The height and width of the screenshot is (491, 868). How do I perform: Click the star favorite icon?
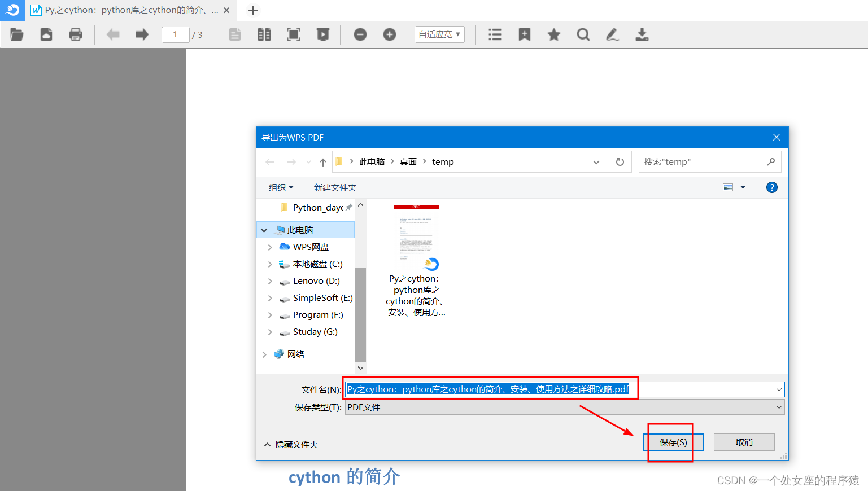[x=554, y=34]
